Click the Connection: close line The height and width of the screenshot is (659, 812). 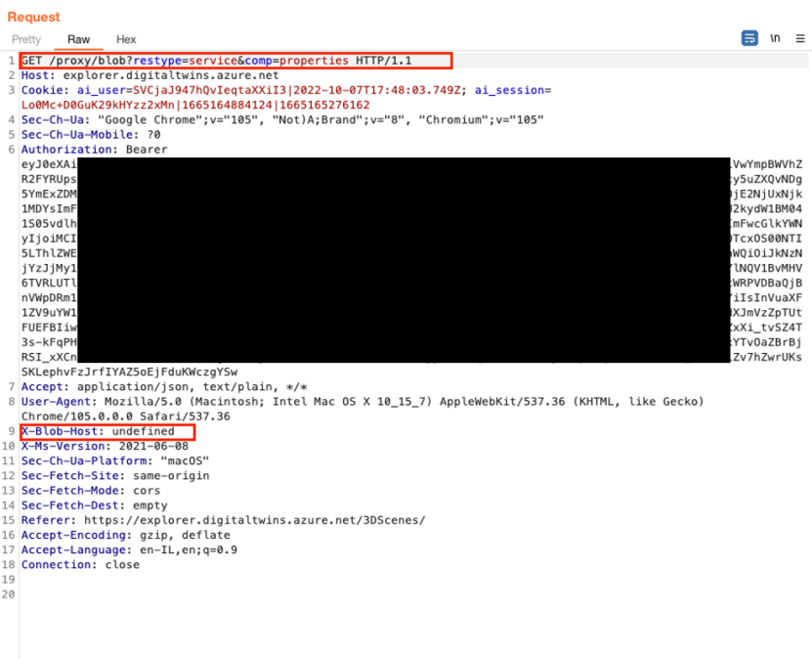pos(80,565)
